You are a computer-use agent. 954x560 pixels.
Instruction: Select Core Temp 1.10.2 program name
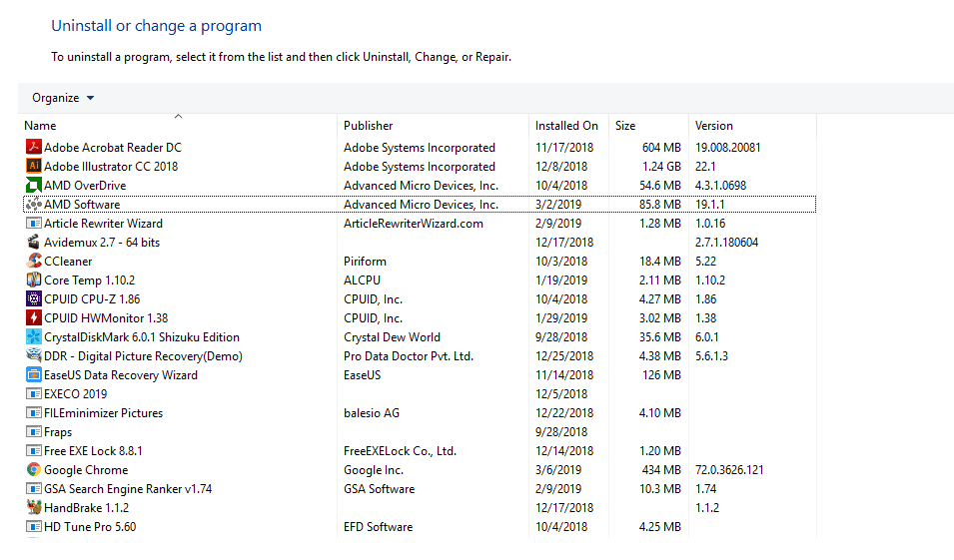pos(90,280)
